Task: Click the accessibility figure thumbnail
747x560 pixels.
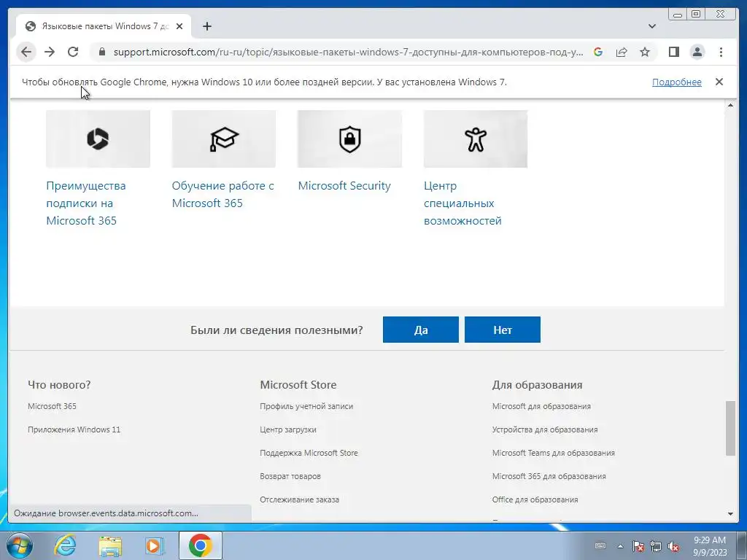Action: coord(476,139)
